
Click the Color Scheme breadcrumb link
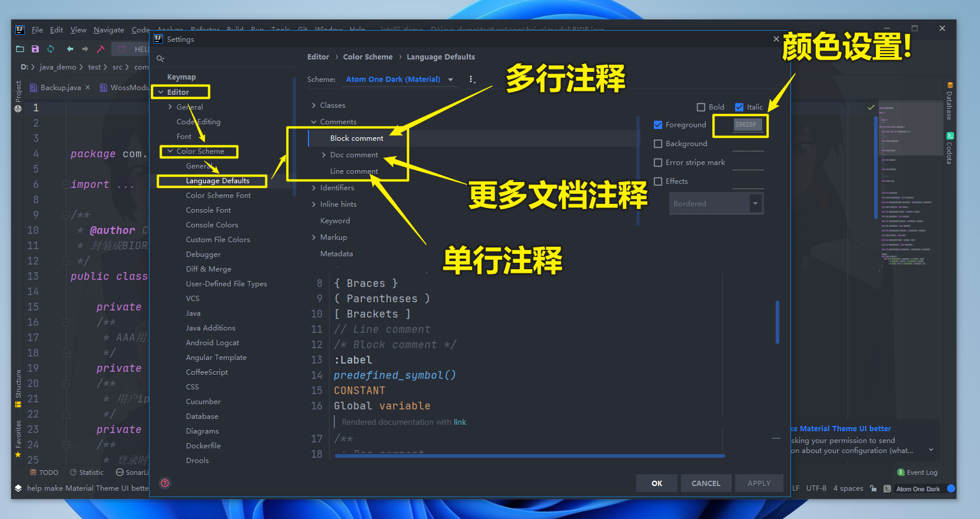[x=368, y=57]
